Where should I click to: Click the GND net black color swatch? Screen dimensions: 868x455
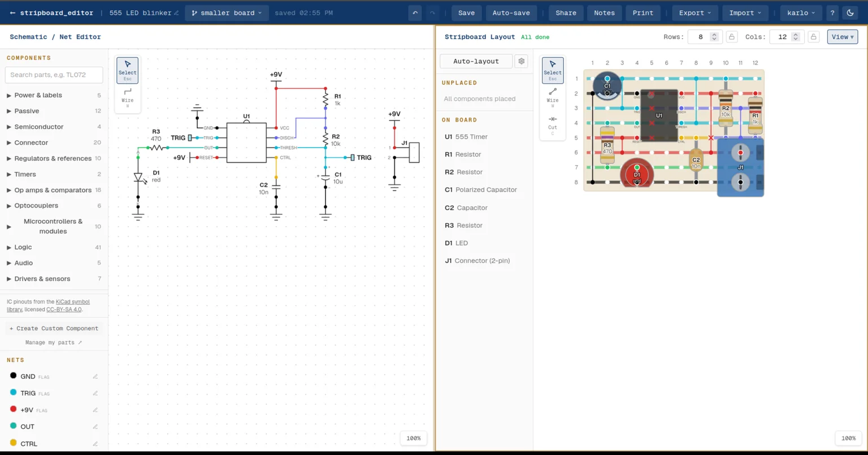[14, 376]
